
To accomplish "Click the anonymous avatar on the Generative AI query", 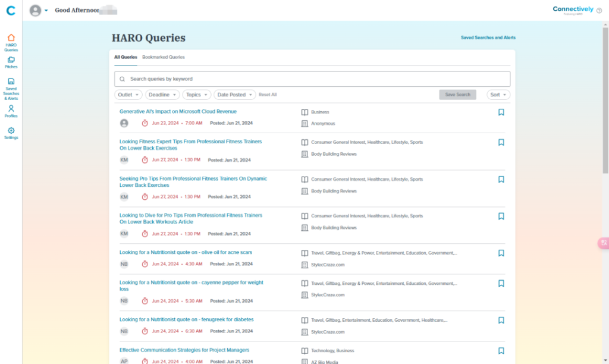I will point(124,123).
